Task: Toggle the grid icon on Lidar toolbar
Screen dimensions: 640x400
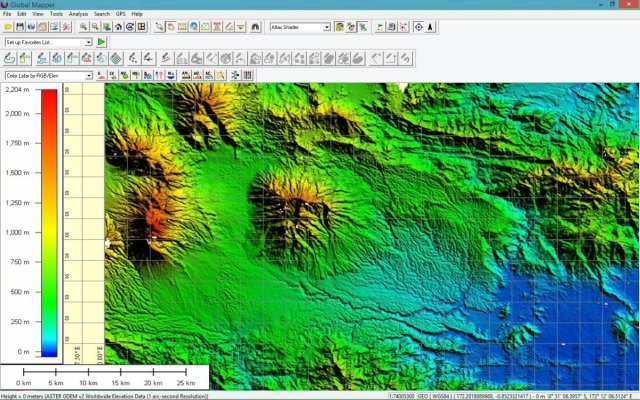Action: tap(247, 75)
